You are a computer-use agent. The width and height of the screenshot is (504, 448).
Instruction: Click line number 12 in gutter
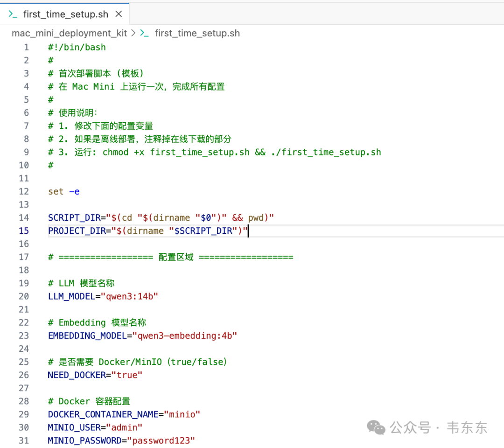[x=24, y=191]
